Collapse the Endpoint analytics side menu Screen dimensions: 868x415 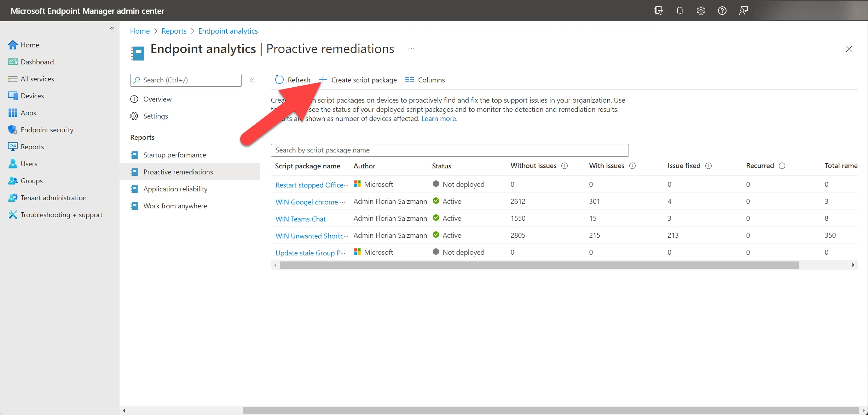coord(252,80)
